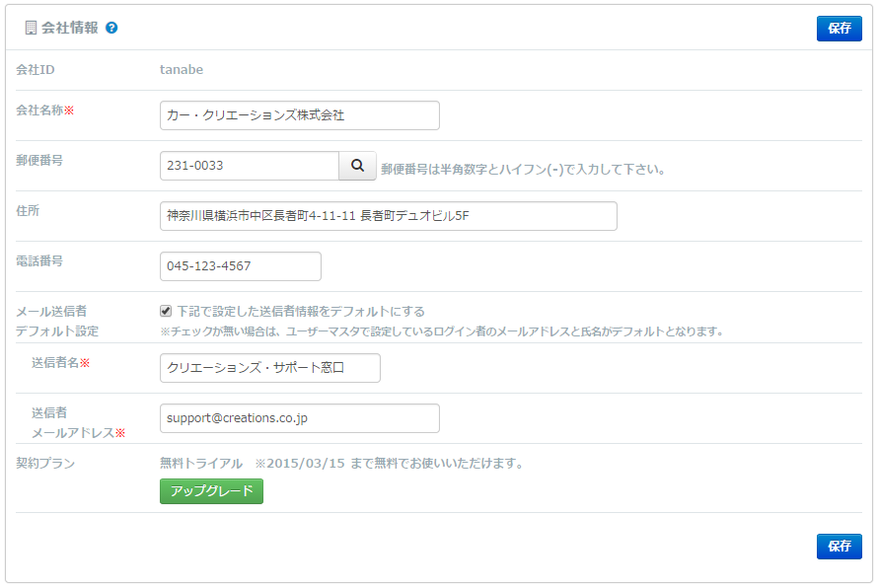Click the building icon beside 会社情報
879x588 pixels.
[x=31, y=28]
